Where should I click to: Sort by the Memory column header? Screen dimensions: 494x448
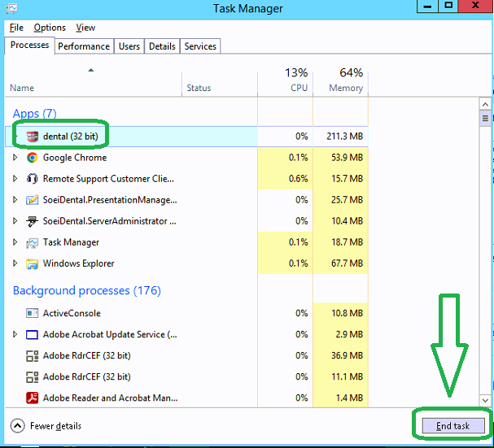[346, 88]
